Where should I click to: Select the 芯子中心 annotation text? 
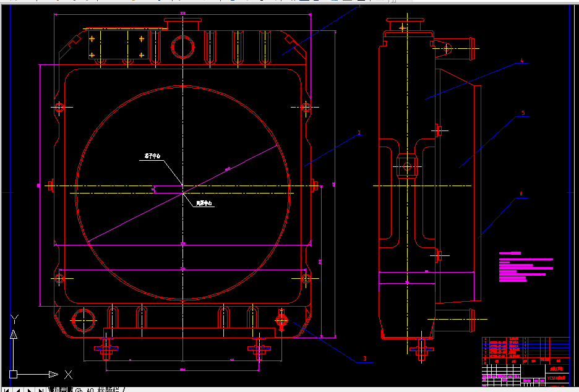point(152,156)
